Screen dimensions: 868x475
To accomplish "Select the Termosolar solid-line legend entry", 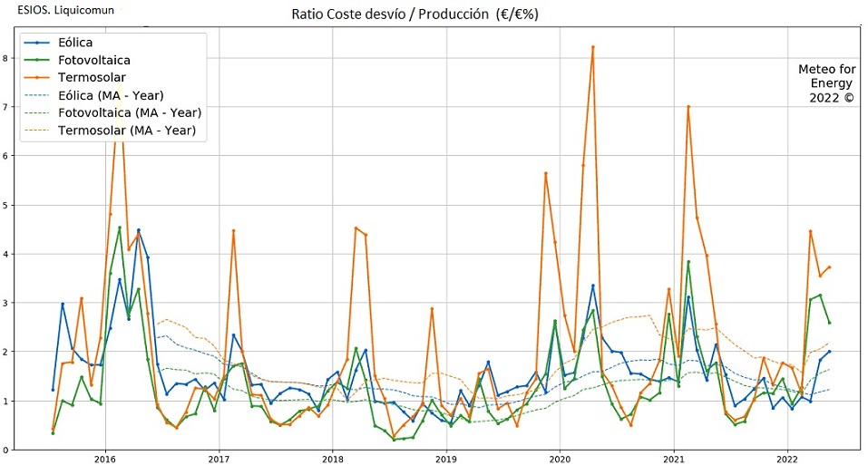I will [x=93, y=78].
